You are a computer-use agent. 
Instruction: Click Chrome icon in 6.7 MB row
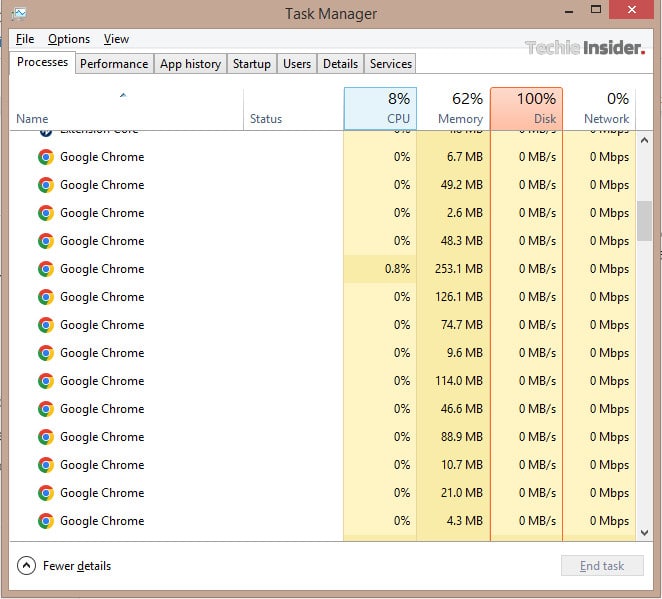45,157
